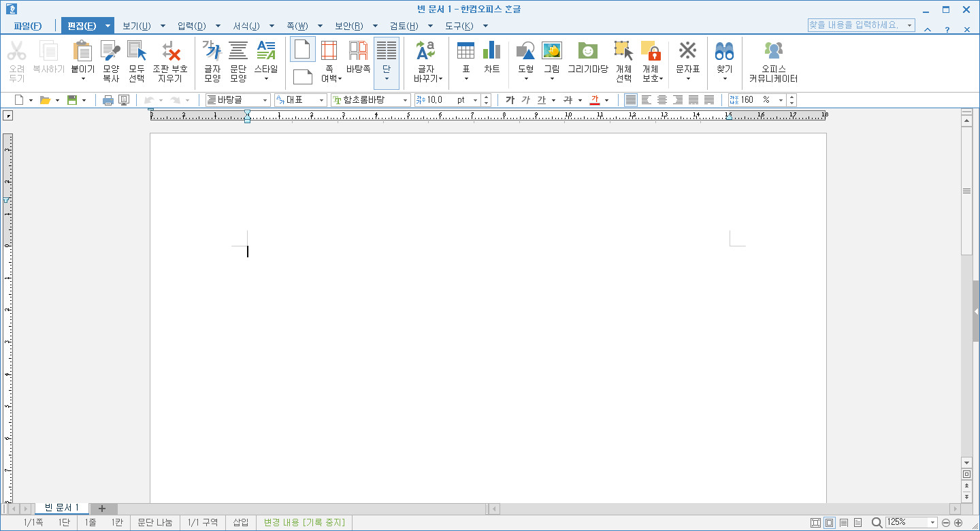This screenshot has height=531, width=980.
Task: Open the View (보기) menu
Action: pos(136,26)
